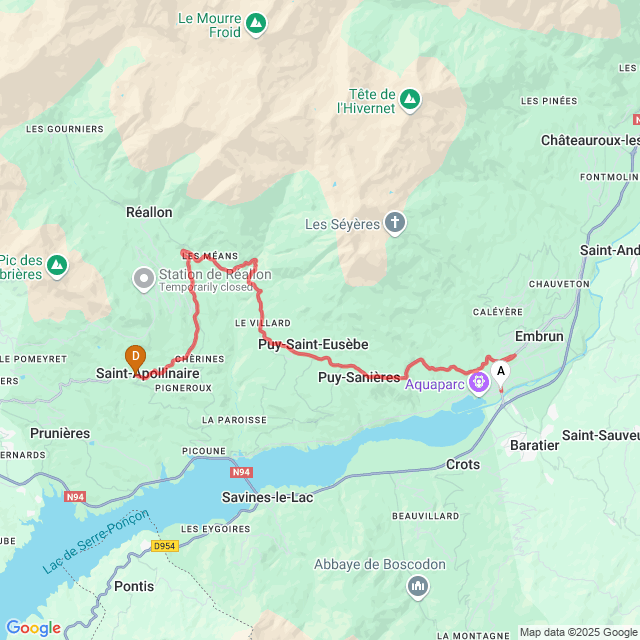Click the N94 road shield near Prunières
Screen dimensions: 640x640
click(75, 497)
